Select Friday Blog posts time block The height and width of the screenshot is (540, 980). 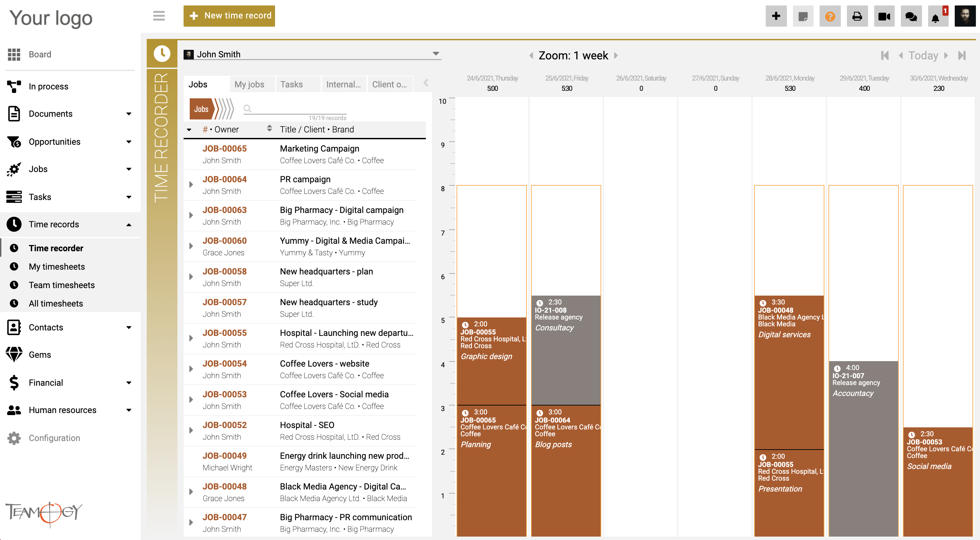566,470
